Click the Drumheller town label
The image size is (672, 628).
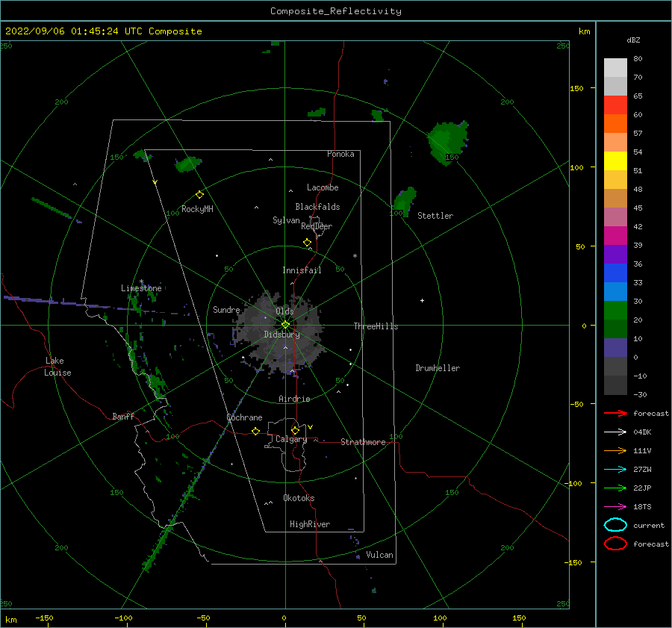[x=438, y=368]
